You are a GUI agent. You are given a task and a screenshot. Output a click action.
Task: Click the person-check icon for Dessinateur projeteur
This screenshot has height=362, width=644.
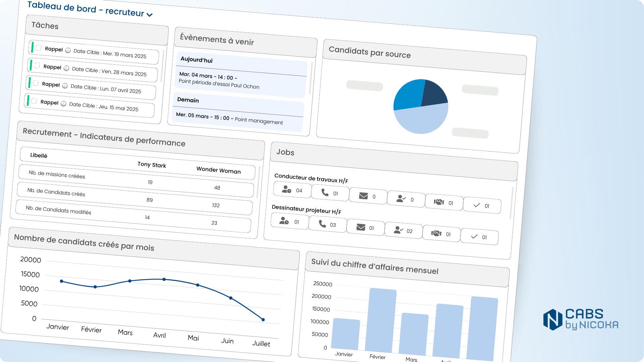click(x=398, y=230)
